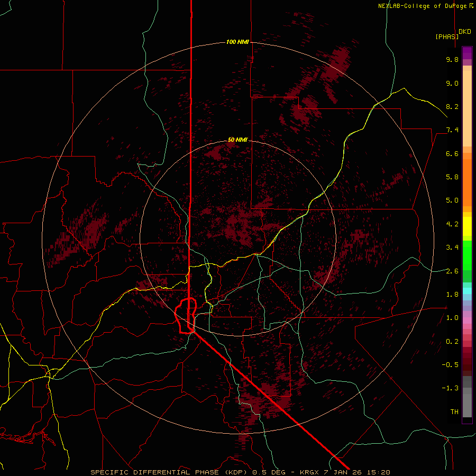Click the [PHAS] units label
This screenshot has width=476, height=476.
[x=447, y=36]
